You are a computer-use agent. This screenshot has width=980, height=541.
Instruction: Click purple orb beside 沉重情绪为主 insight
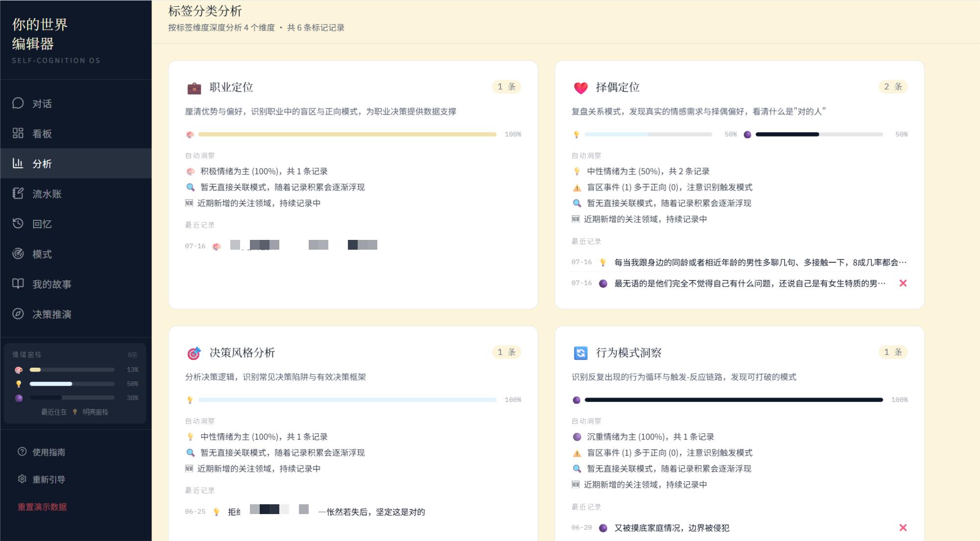tap(577, 437)
